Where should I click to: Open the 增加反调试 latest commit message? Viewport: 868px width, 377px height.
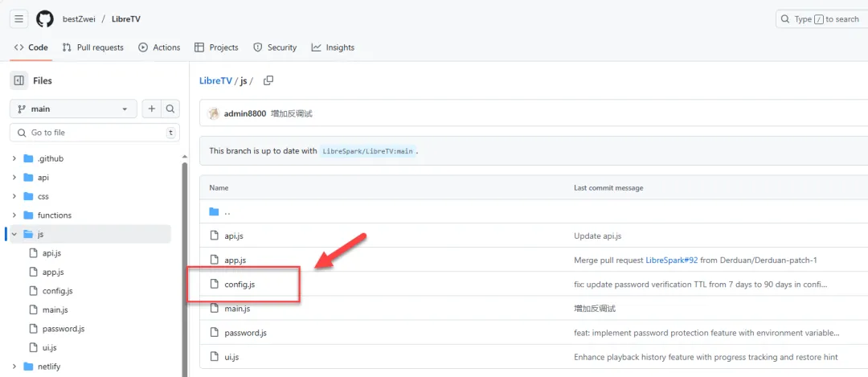292,114
